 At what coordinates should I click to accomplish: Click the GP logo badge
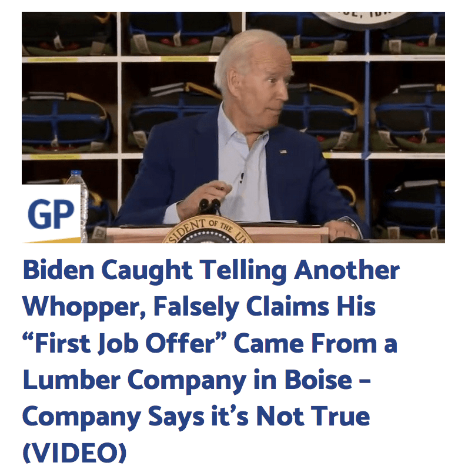[x=51, y=213]
